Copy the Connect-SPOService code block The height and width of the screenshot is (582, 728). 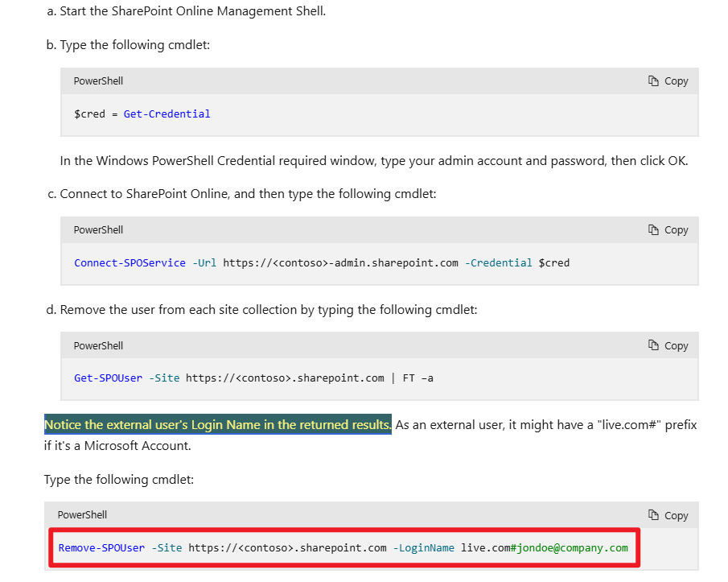click(x=668, y=230)
